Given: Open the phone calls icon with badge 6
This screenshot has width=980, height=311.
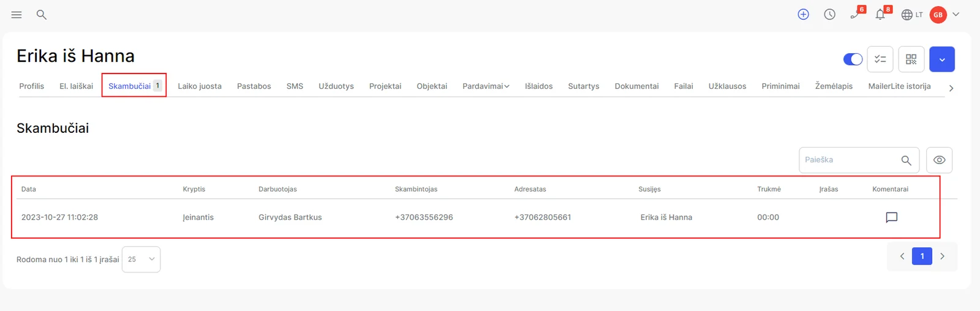Looking at the screenshot, I should [x=856, y=13].
